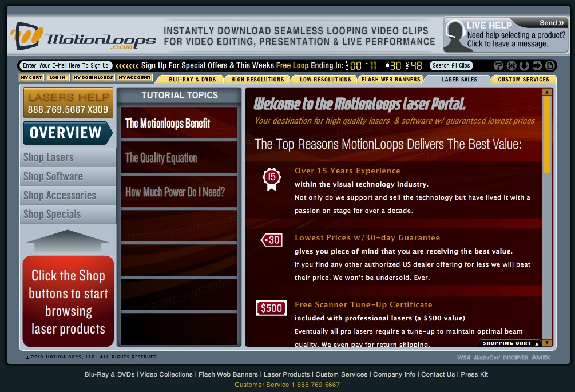The width and height of the screenshot is (575, 392).
Task: Click the Log In button
Action: tap(58, 77)
